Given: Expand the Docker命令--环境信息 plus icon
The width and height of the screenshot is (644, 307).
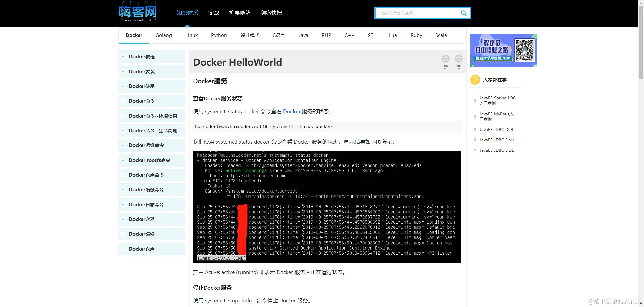Looking at the screenshot, I should pos(123,116).
